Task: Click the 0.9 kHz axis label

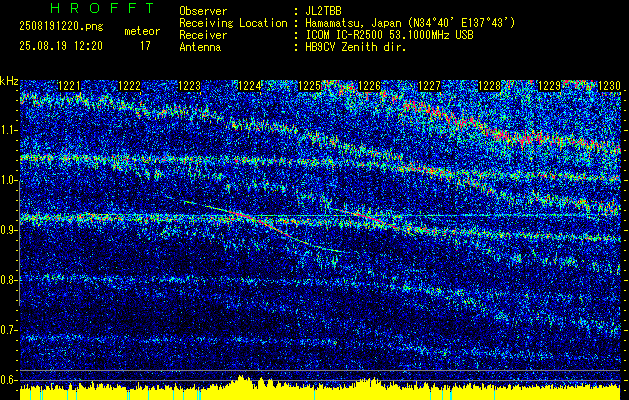Action: [x=8, y=230]
